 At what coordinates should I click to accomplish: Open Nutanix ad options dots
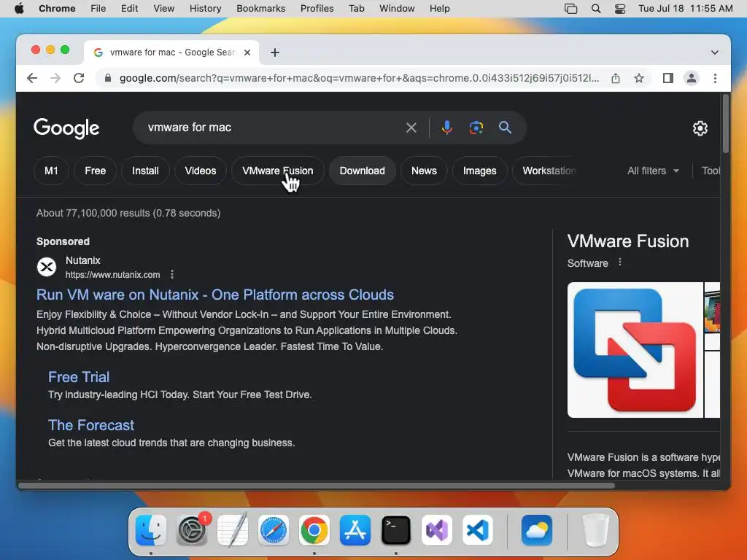(172, 274)
